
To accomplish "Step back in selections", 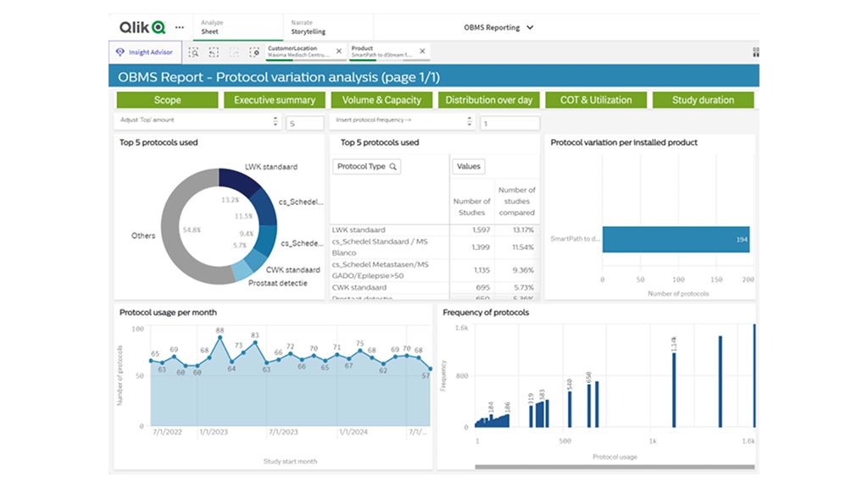I will click(x=214, y=52).
